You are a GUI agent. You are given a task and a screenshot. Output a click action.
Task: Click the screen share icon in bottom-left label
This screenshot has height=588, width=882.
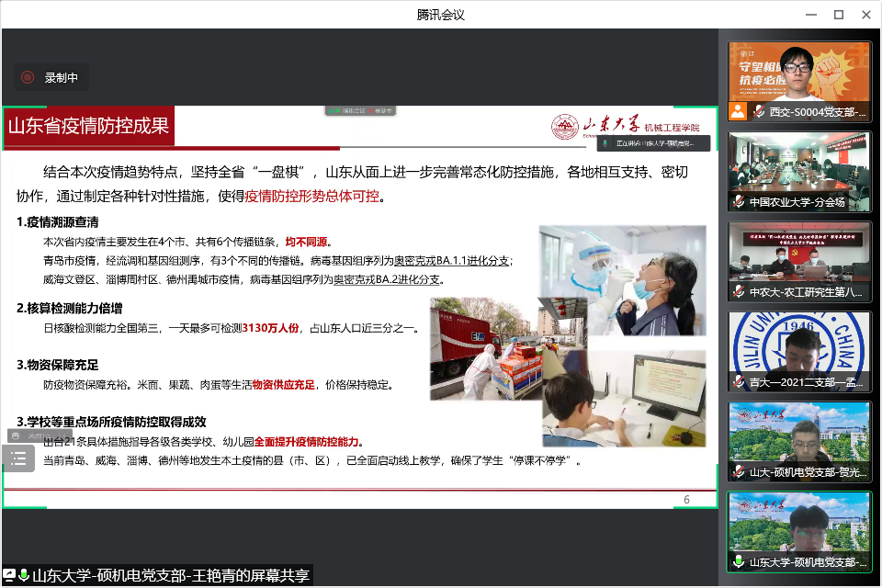[x=10, y=576]
